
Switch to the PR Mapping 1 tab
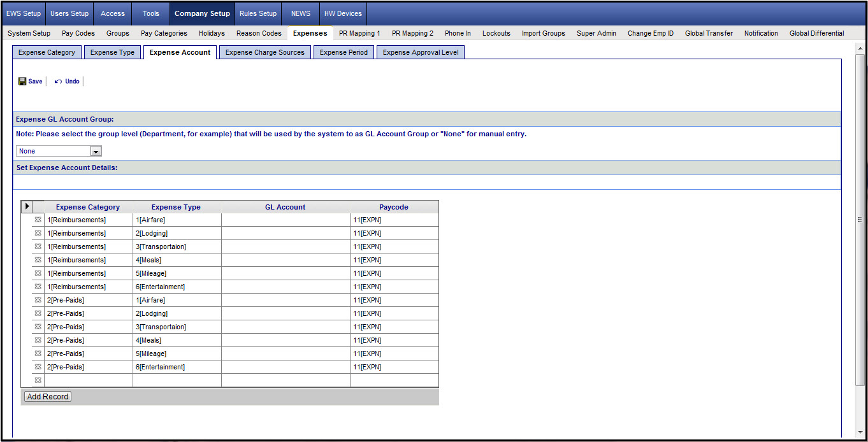coord(359,33)
